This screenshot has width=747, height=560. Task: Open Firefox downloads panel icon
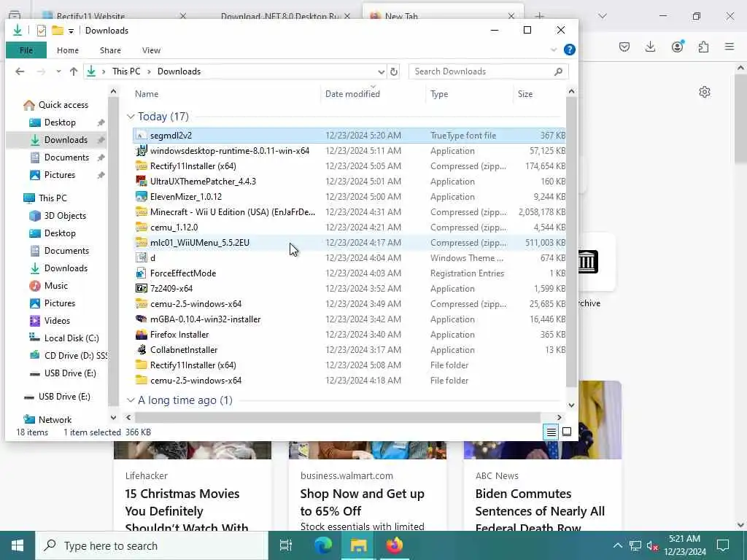650,47
